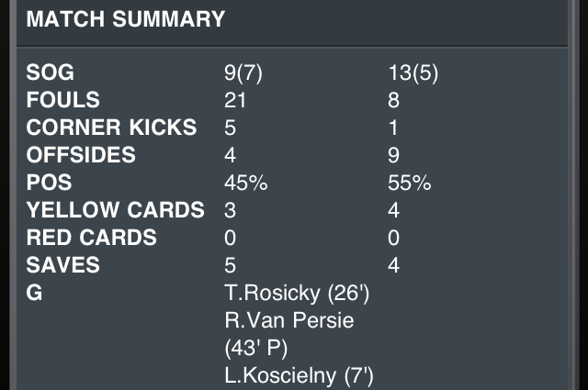Select the G goals label

[x=35, y=294]
